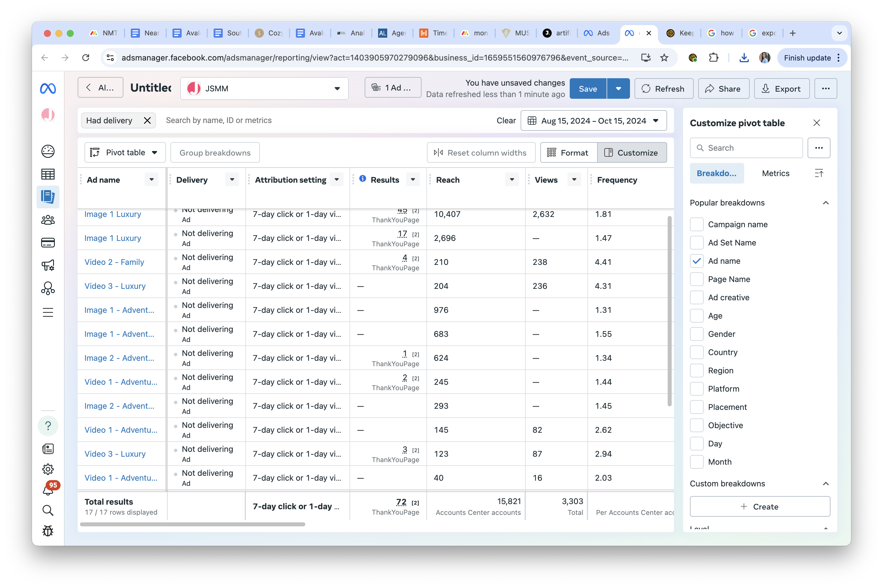Click the search magnifier icon in sidebar
883x588 pixels.
pos(48,510)
